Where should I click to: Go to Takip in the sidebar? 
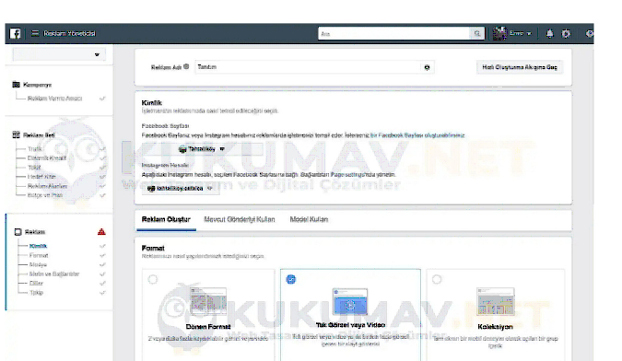[36, 293]
